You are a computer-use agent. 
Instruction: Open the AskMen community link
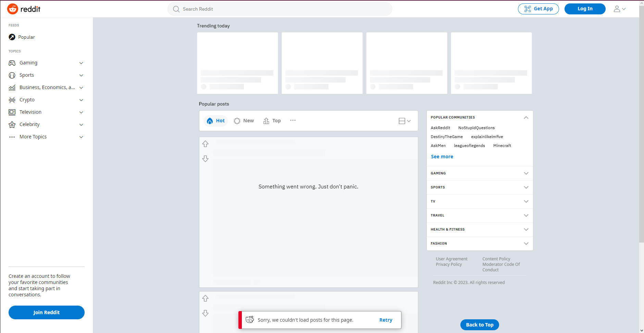438,146
